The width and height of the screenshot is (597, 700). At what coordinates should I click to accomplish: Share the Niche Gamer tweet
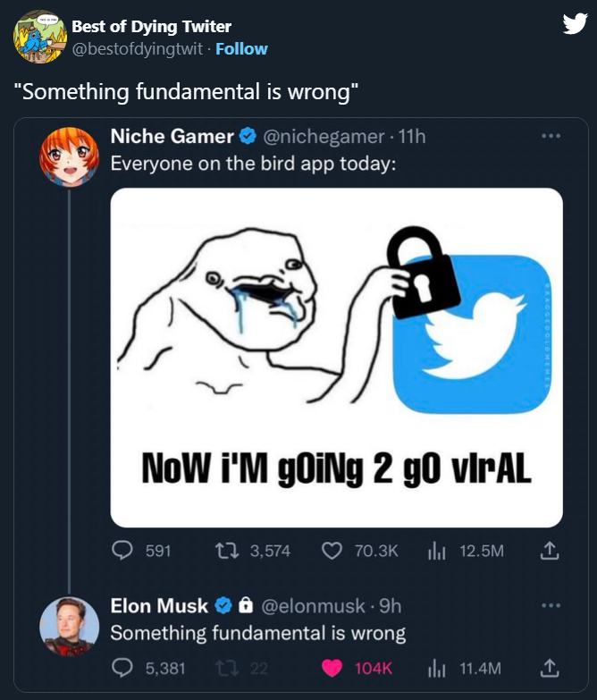coord(551,551)
